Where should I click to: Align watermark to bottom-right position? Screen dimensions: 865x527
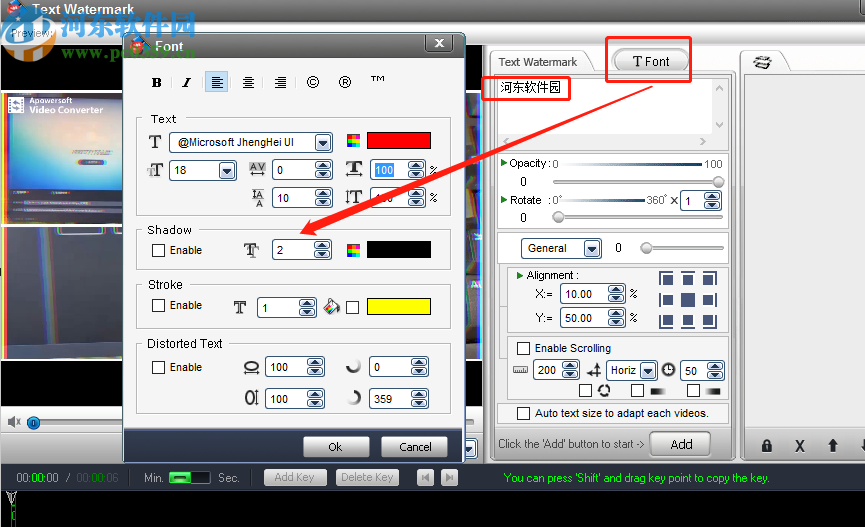(x=709, y=321)
